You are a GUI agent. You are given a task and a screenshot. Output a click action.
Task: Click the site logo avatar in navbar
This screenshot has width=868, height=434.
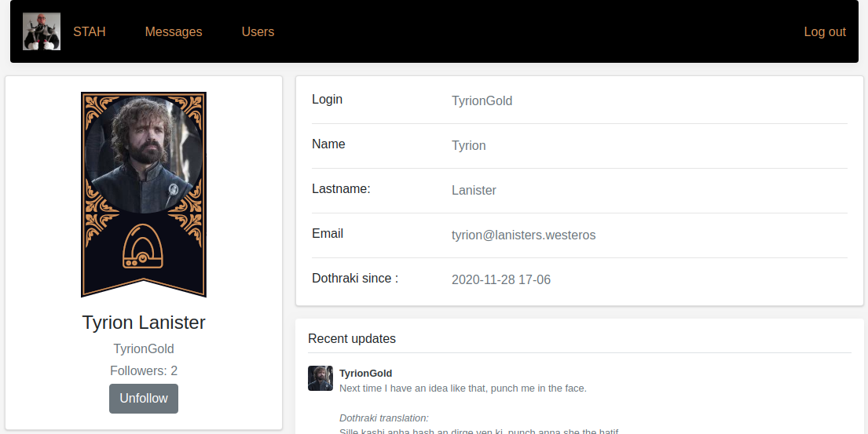coord(42,31)
